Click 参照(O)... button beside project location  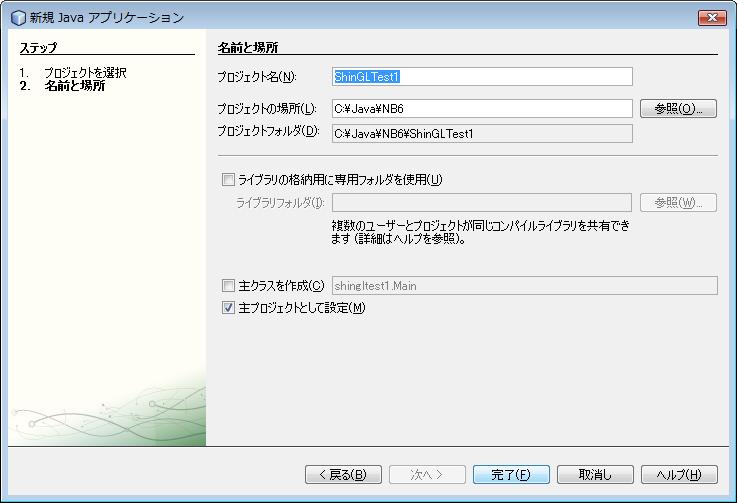click(x=678, y=109)
